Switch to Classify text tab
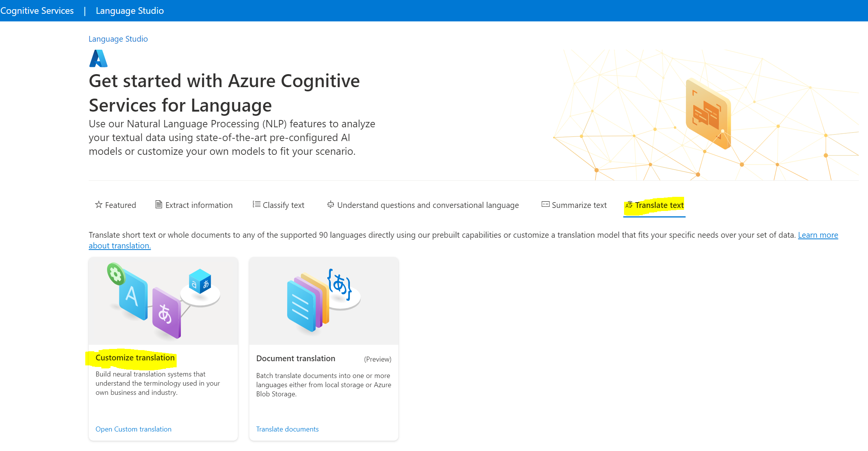Screen dimensions: 868x451 (278, 205)
